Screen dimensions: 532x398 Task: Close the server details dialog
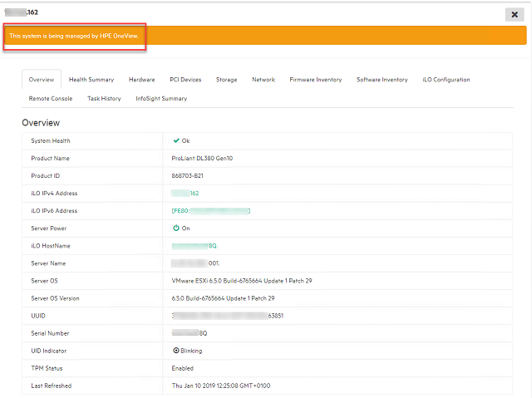pos(513,14)
